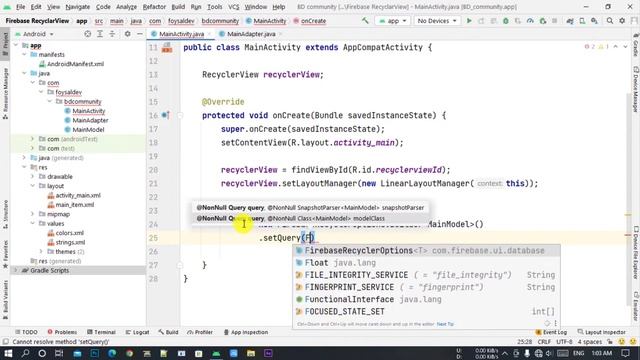This screenshot has height=360, width=640.
Task: Open the app run configuration dropdown
Action: (393, 20)
